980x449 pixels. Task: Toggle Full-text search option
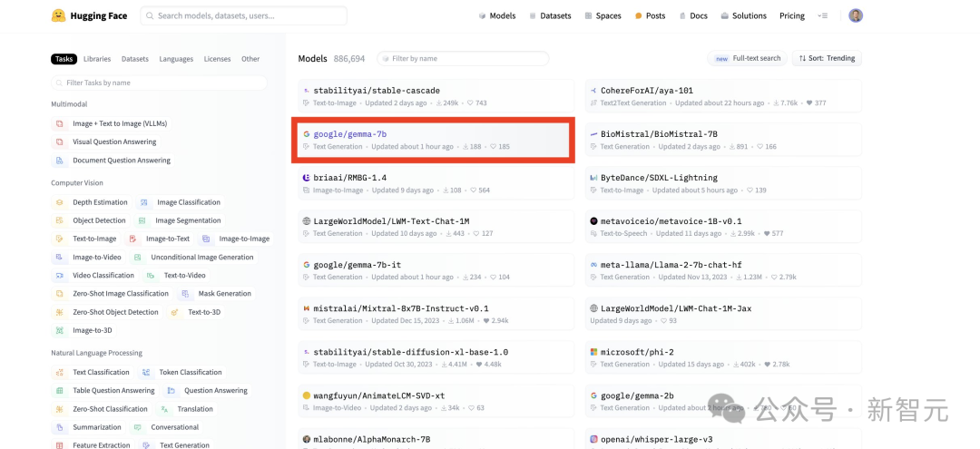748,58
